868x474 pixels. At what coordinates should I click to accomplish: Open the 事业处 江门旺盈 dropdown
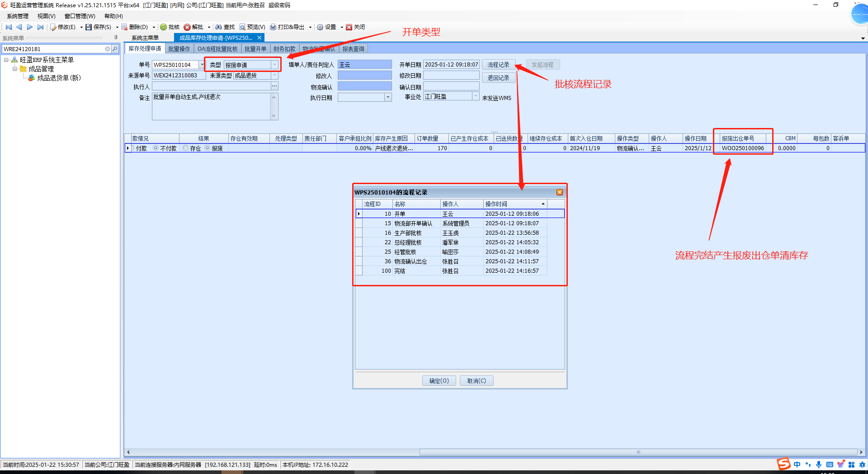click(x=476, y=96)
